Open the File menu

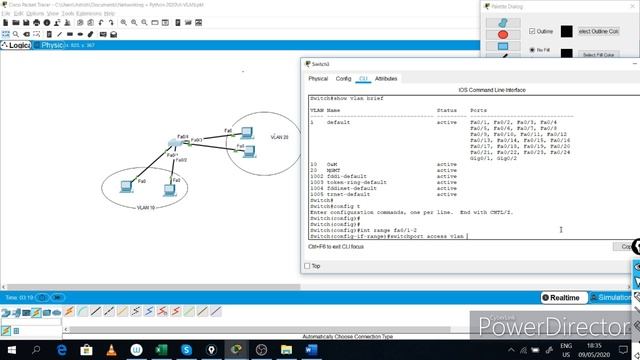(6, 13)
